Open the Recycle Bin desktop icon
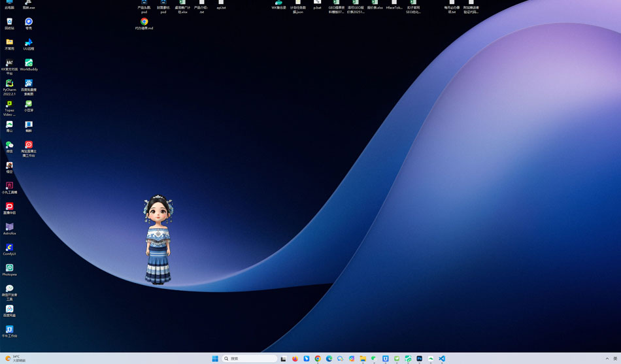The height and width of the screenshot is (364, 621). click(x=10, y=24)
